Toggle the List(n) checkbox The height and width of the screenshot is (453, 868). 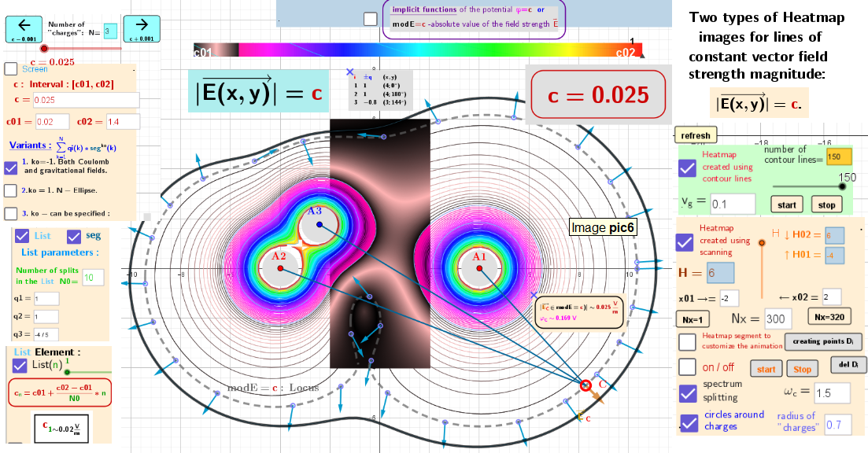coord(20,366)
